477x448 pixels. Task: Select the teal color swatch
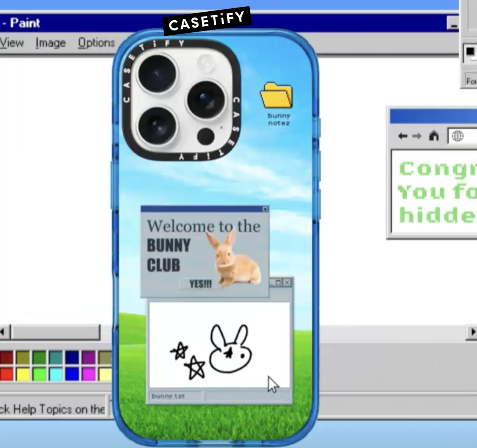(x=56, y=357)
